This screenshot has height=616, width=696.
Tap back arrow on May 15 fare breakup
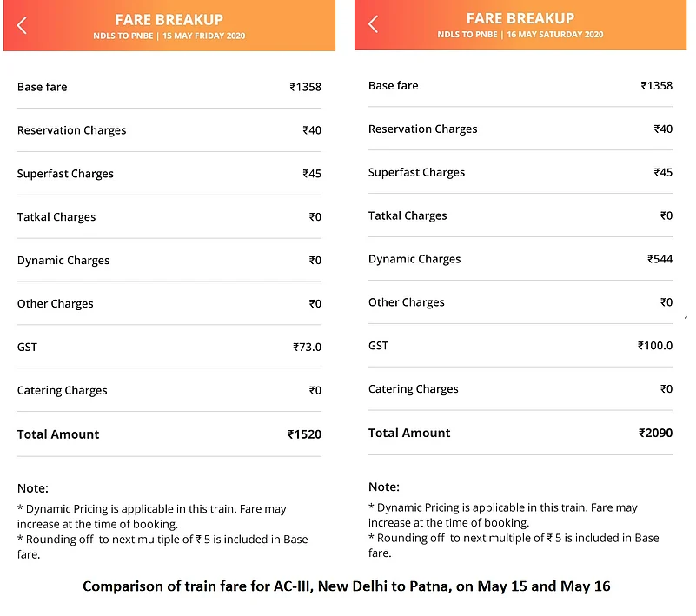point(23,26)
